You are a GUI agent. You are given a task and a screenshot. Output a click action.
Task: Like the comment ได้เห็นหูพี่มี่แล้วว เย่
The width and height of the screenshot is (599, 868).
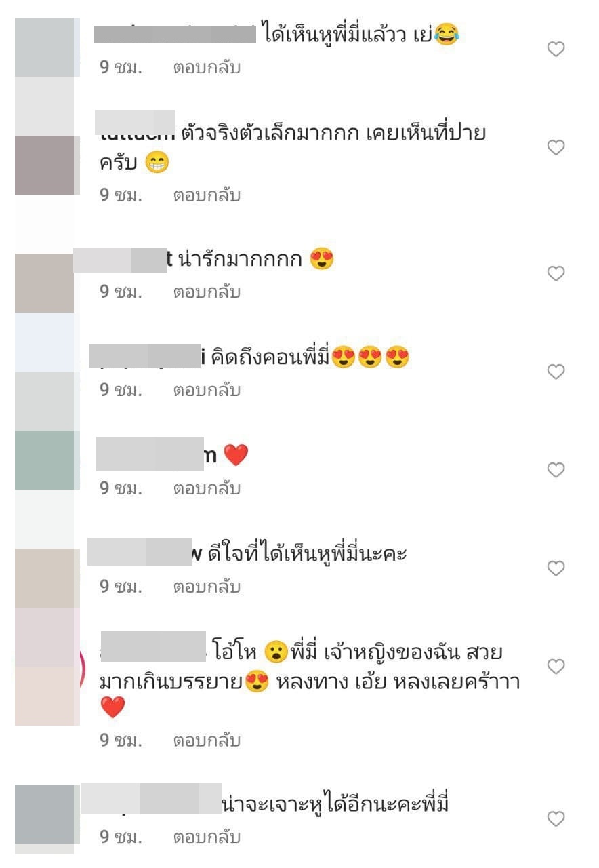556,49
